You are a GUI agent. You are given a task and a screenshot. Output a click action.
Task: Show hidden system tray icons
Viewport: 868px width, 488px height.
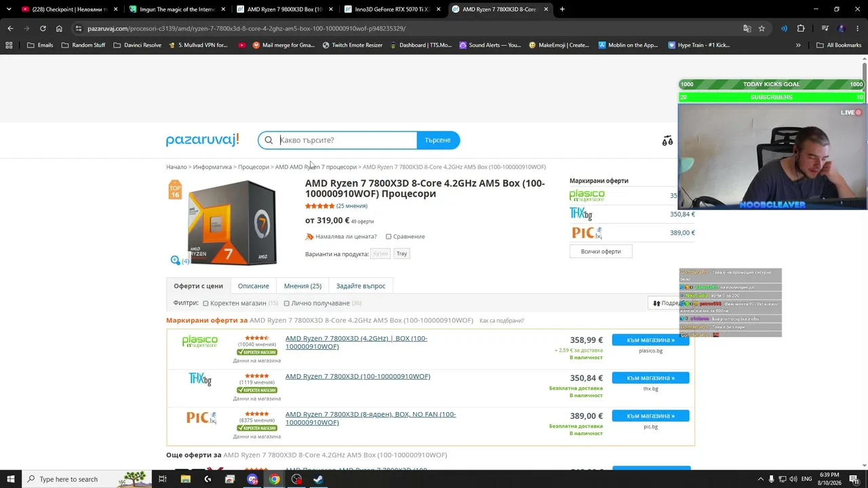pos(760,479)
